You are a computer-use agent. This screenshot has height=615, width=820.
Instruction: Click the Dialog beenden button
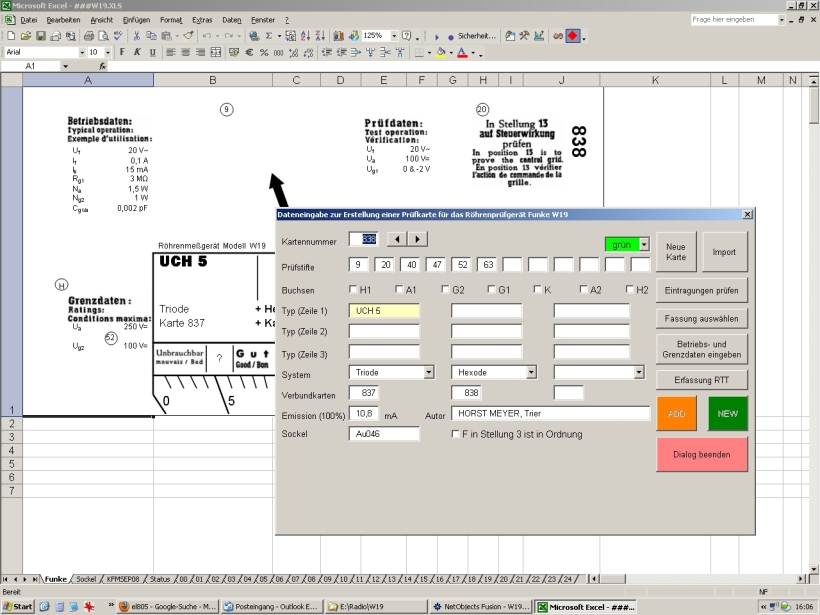point(701,454)
